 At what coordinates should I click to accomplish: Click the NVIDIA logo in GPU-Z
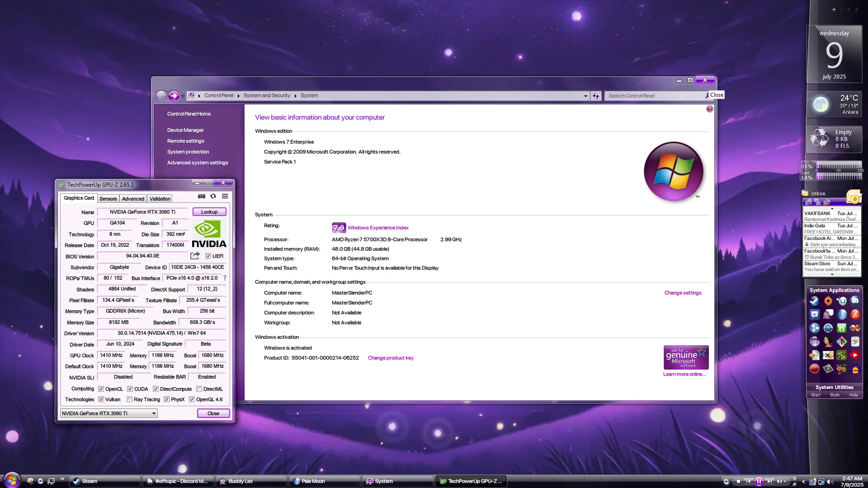pyautogui.click(x=209, y=234)
